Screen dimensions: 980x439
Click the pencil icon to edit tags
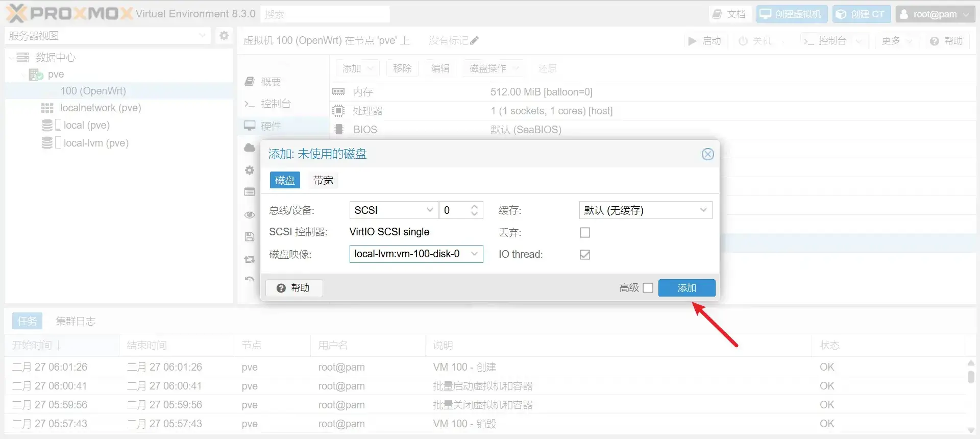pyautogui.click(x=474, y=41)
